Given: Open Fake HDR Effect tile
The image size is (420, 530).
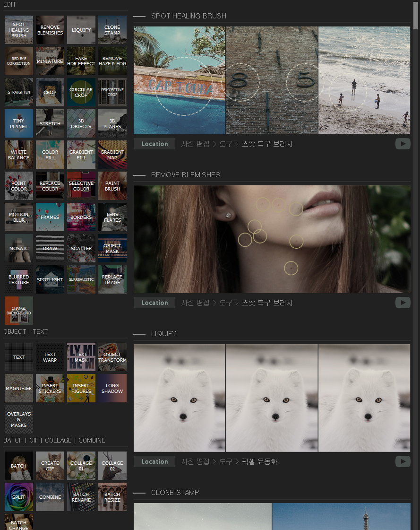Looking at the screenshot, I should pyautogui.click(x=81, y=61).
